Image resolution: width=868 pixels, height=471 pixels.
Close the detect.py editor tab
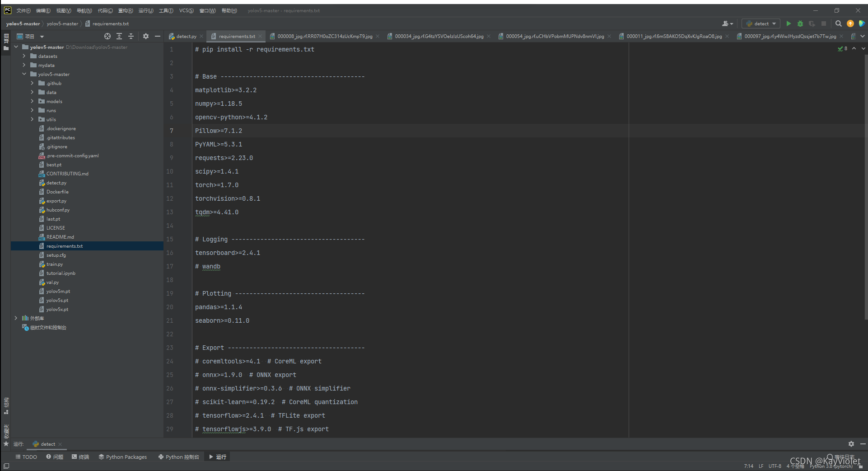tap(201, 36)
